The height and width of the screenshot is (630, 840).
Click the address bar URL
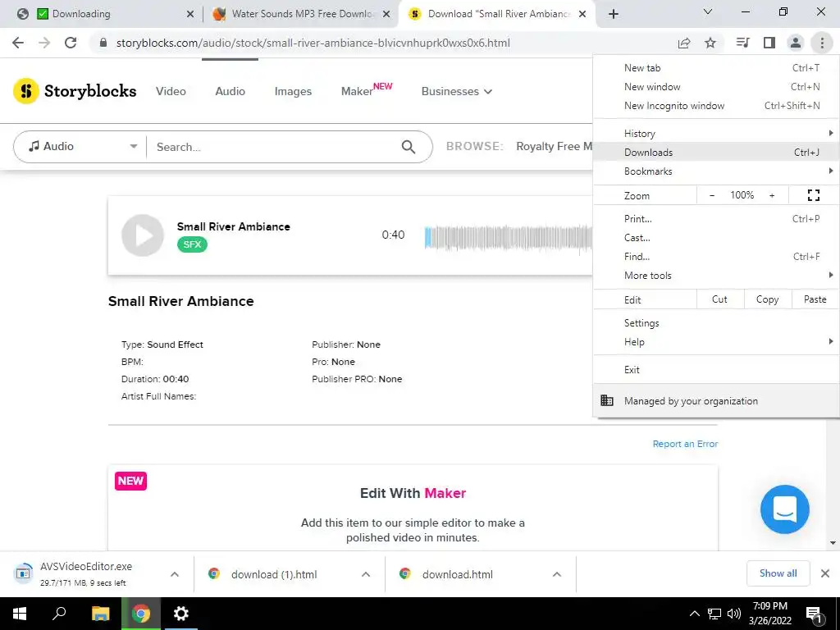tap(313, 43)
